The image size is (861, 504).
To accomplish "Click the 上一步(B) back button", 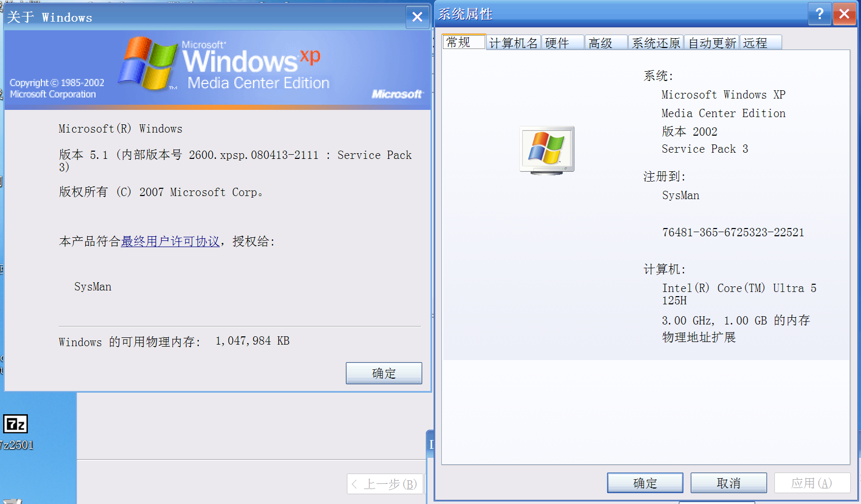I will tap(385, 484).
